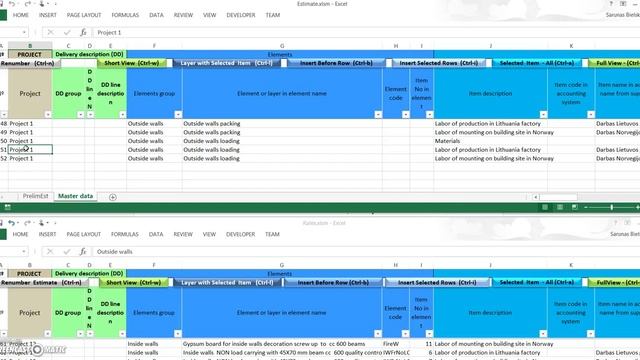This screenshot has width=640, height=360.
Task: Click Renumber (Ctrl-n) button in top window
Action: click(x=29, y=63)
